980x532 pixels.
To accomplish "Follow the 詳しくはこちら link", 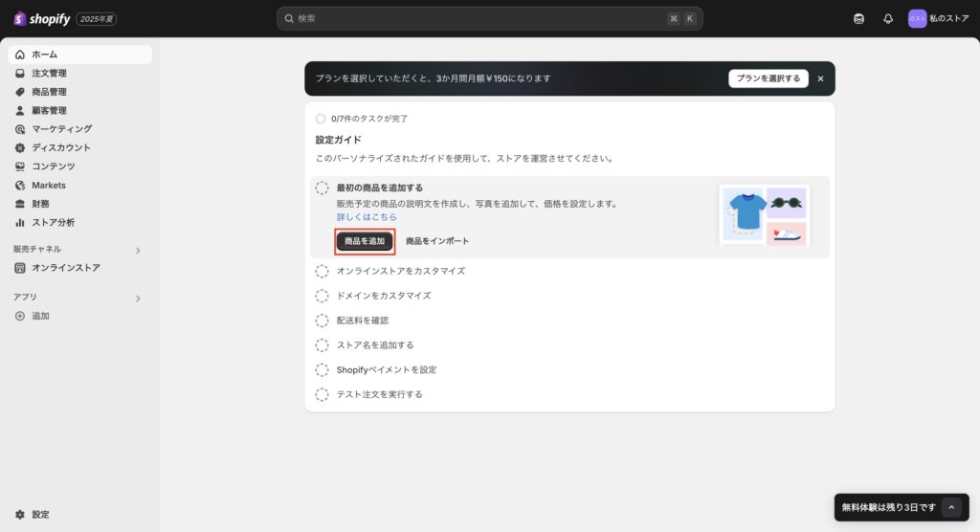I will point(367,217).
